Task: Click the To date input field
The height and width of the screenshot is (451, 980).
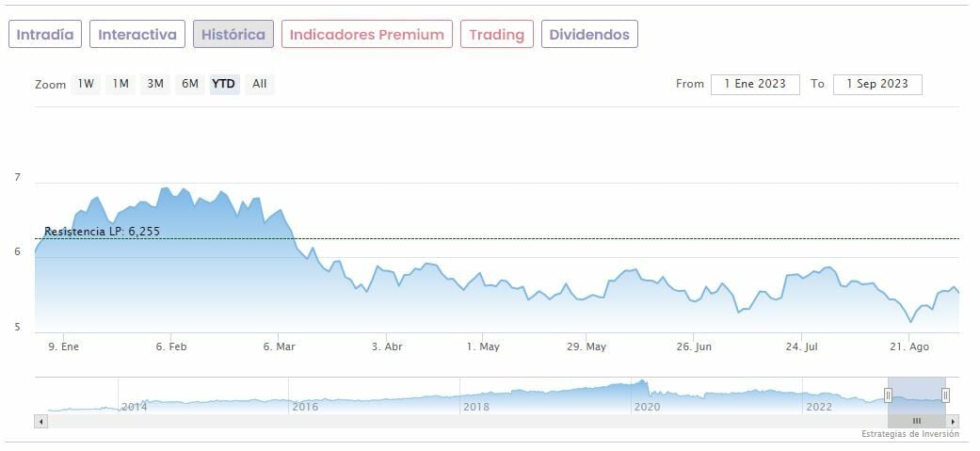Action: pos(877,84)
